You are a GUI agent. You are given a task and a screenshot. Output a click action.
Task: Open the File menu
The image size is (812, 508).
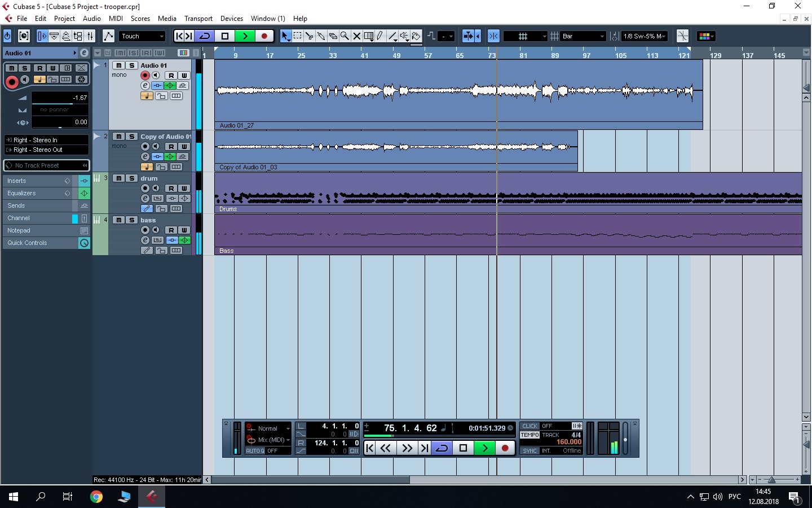[x=22, y=19]
